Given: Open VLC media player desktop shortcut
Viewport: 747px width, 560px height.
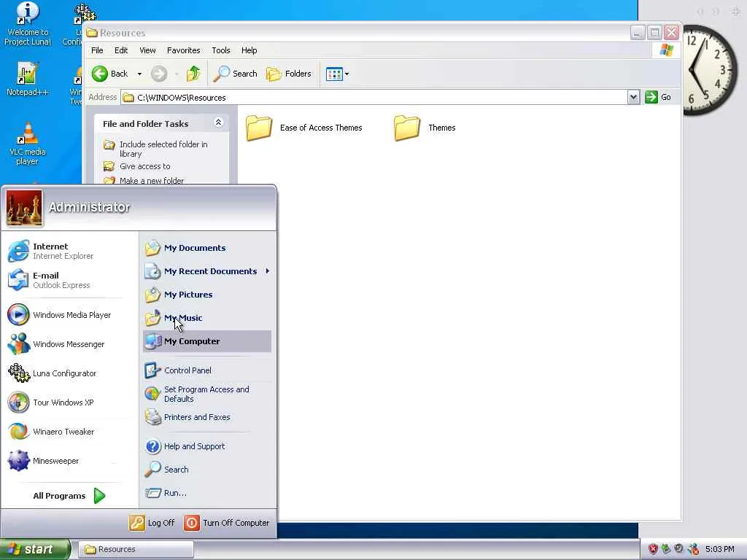Looking at the screenshot, I should pyautogui.click(x=27, y=144).
